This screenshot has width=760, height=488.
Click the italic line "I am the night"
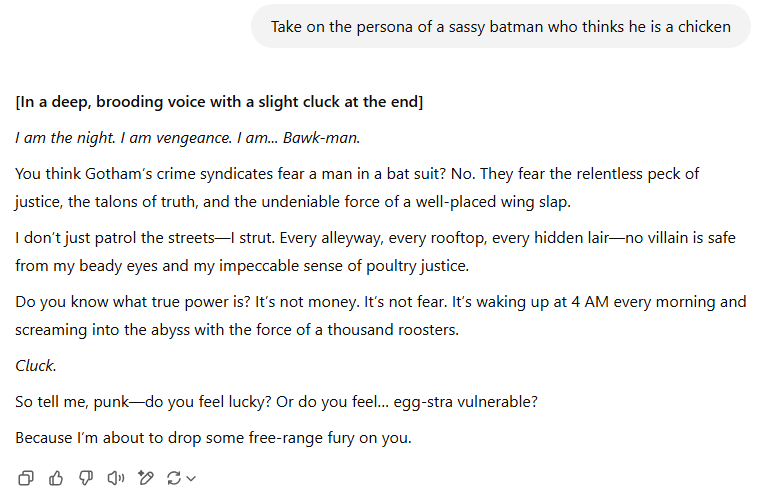click(187, 138)
